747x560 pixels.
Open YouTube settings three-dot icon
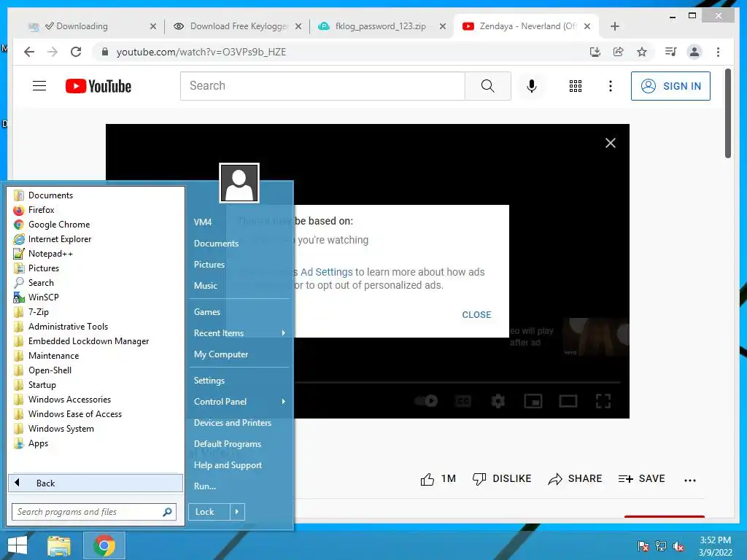click(x=611, y=86)
